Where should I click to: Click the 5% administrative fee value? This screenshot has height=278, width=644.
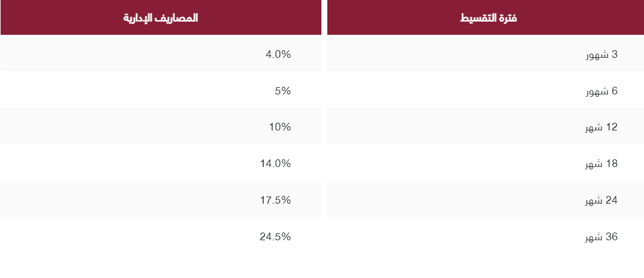[x=282, y=91]
